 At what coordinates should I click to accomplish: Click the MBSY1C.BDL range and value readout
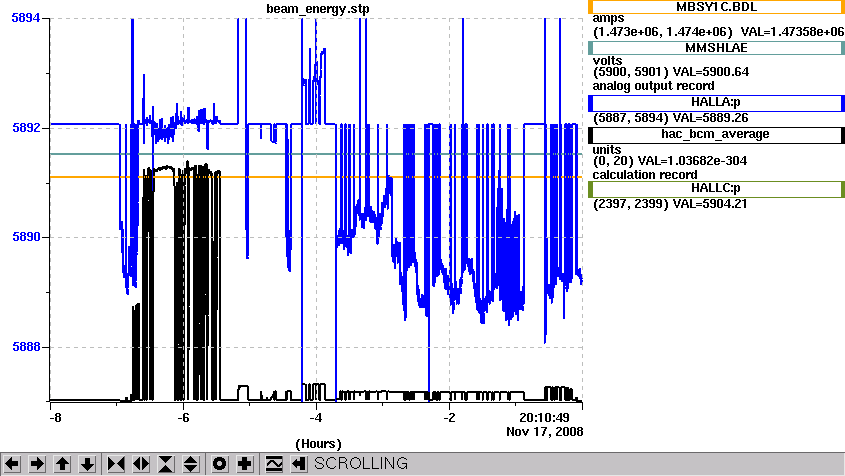[719, 32]
